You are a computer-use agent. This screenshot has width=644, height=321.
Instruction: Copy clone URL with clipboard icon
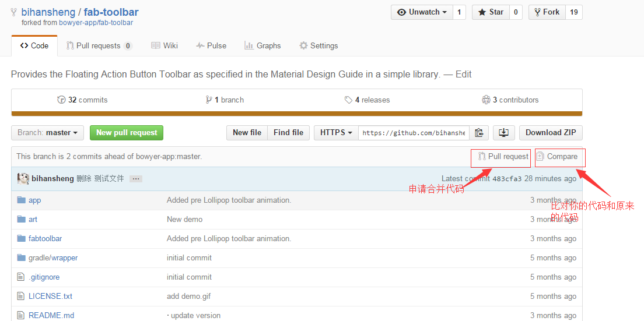click(478, 133)
